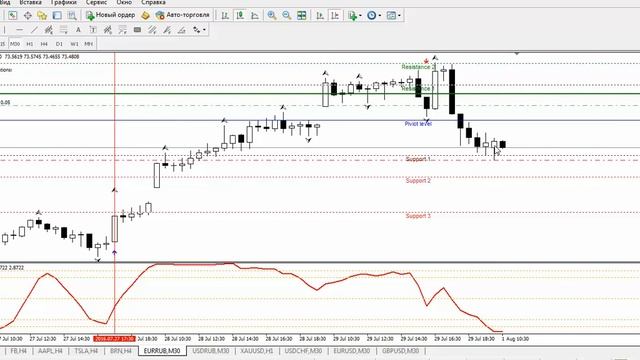The width and height of the screenshot is (640, 360).
Task: Switch to the USDCHF,M30 chart tab
Action: [x=303, y=351]
